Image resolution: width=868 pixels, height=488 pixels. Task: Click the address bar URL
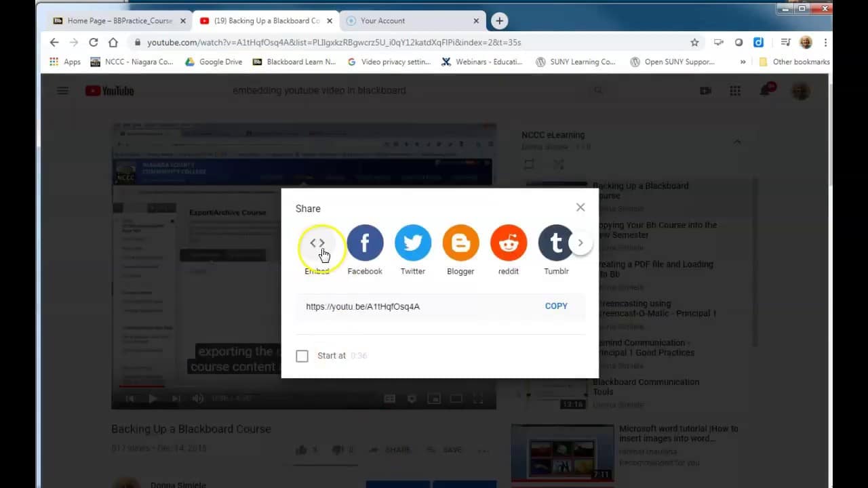[334, 42]
